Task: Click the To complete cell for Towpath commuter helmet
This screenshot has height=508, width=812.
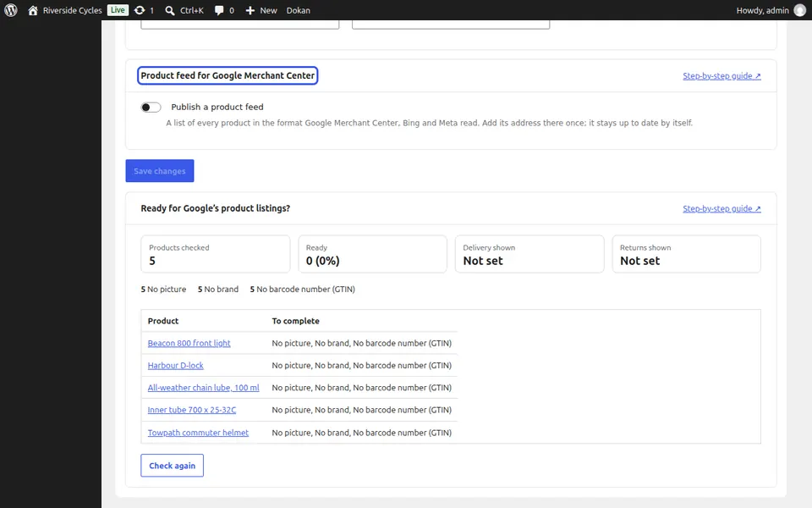Action: (x=361, y=433)
